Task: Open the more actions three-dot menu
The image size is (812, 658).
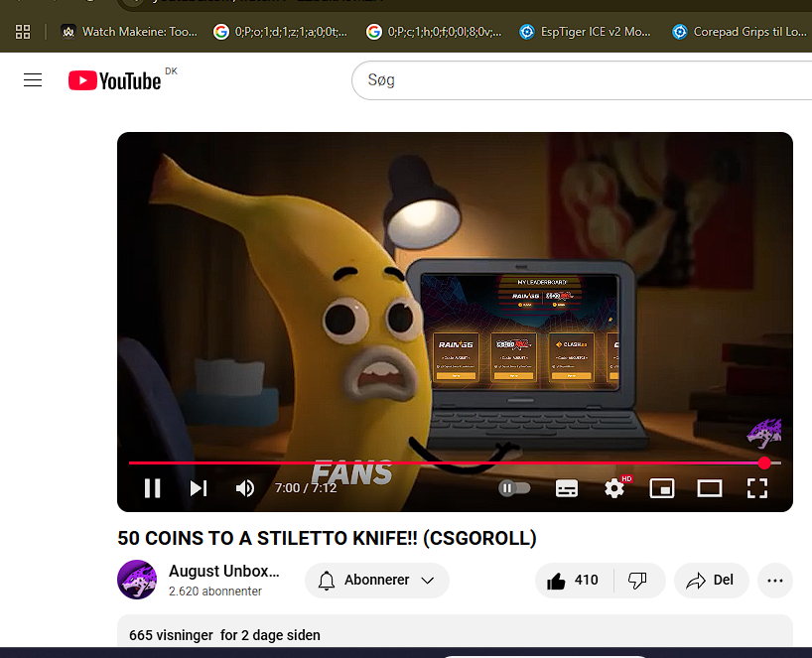Action: point(775,581)
